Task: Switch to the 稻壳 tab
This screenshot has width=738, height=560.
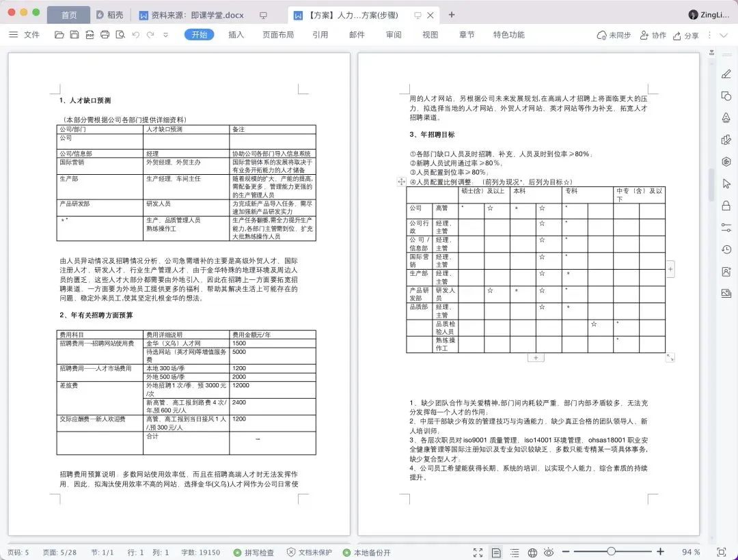Action: click(110, 15)
